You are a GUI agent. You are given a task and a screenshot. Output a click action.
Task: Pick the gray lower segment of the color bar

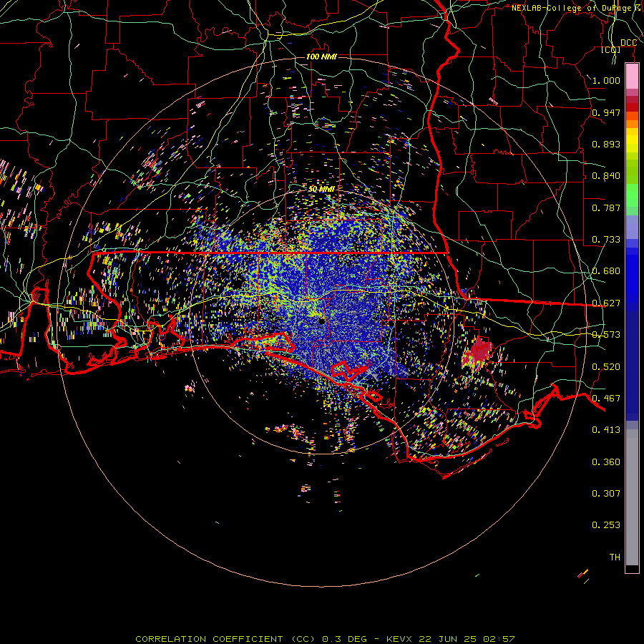pyautogui.click(x=632, y=497)
